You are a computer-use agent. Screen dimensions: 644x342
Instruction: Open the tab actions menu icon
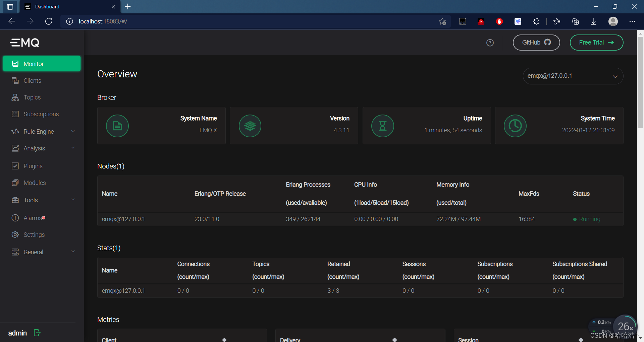tap(10, 7)
